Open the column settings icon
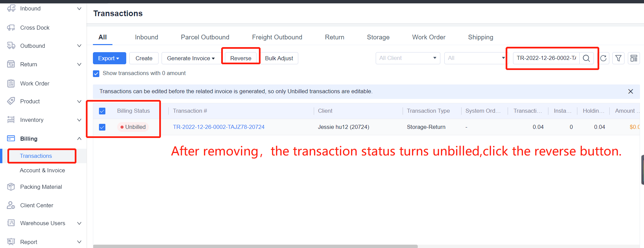The height and width of the screenshot is (248, 644). pos(634,58)
